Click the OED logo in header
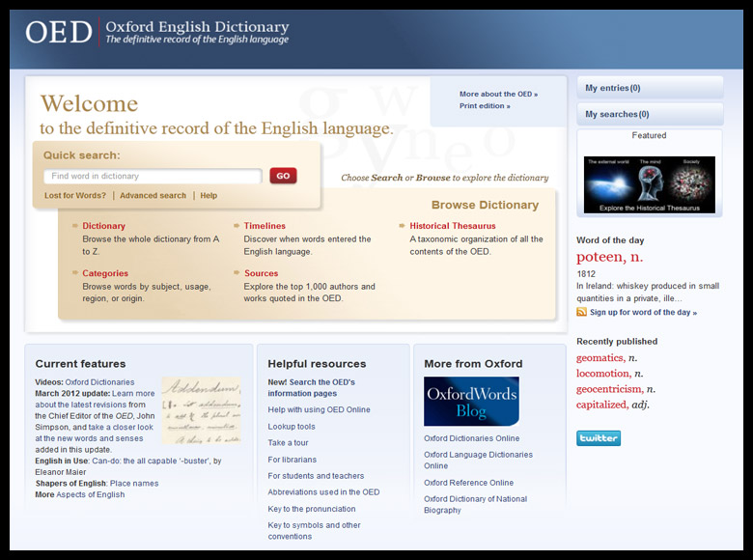753x560 pixels. click(x=59, y=32)
